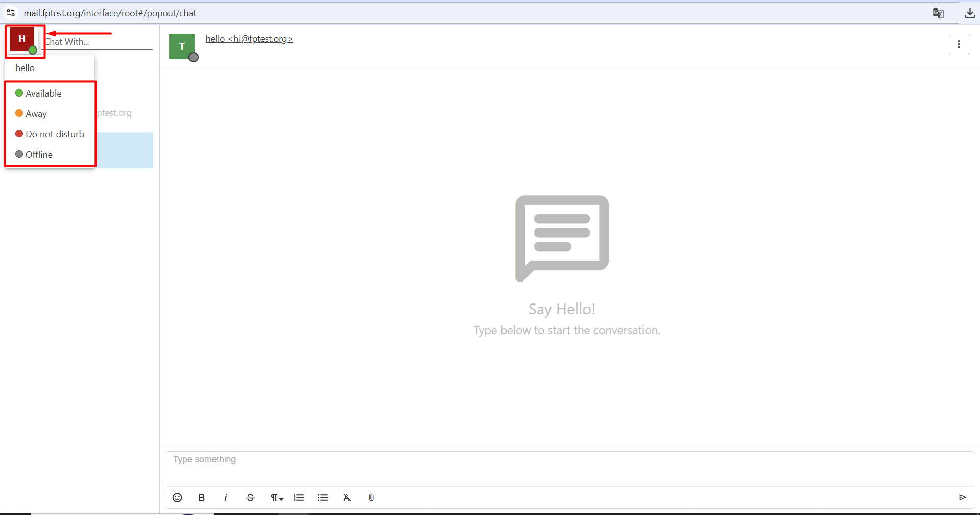The image size is (980, 515).
Task: Clear formatting with the clear-format icon
Action: (347, 497)
